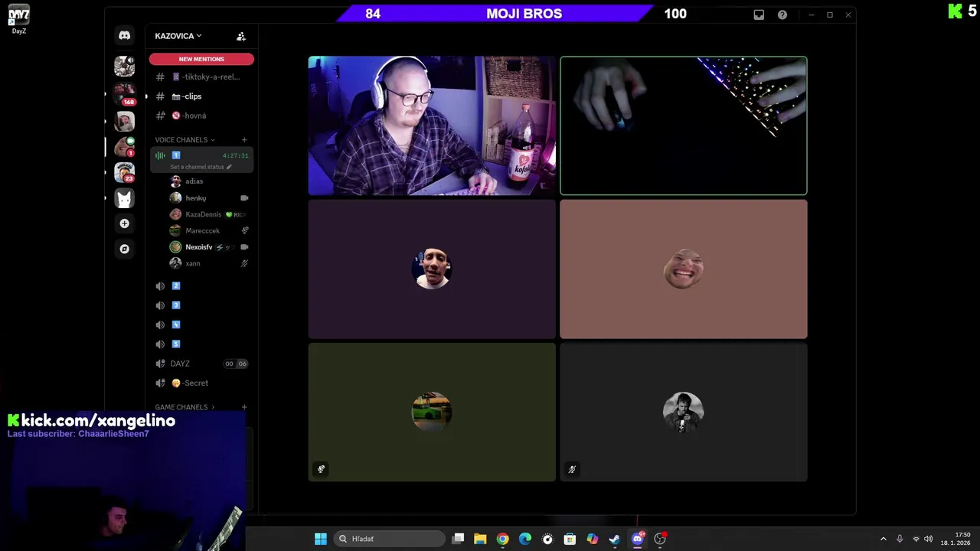Focus the pink tile with laughing face avatar
Viewport: 980px width, 551px height.
[x=683, y=269]
